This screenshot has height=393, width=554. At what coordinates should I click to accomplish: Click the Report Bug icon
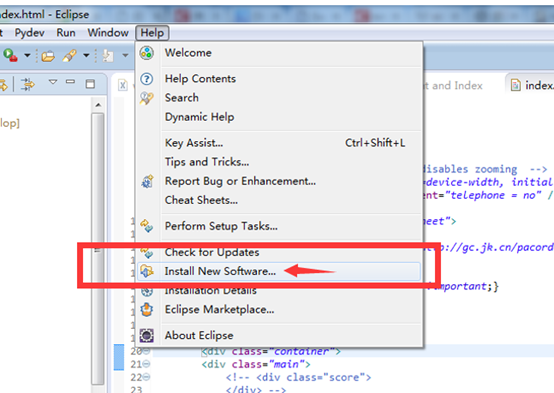(147, 181)
